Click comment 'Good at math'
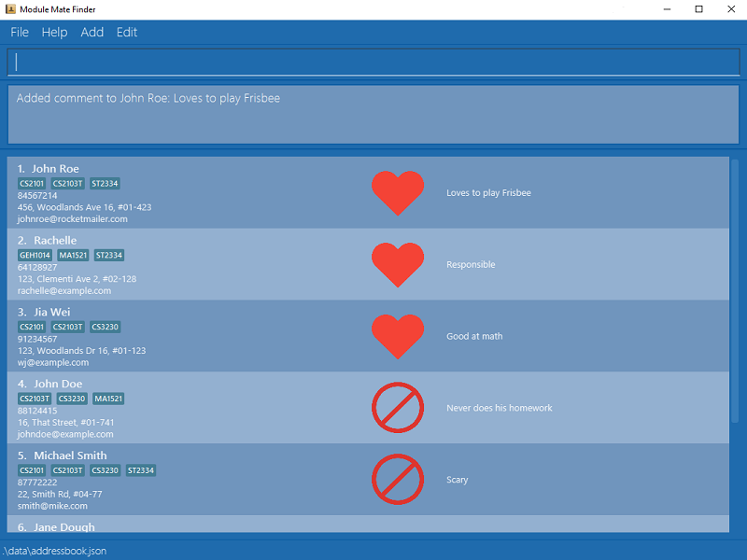Image resolution: width=747 pixels, height=560 pixels. coord(474,336)
